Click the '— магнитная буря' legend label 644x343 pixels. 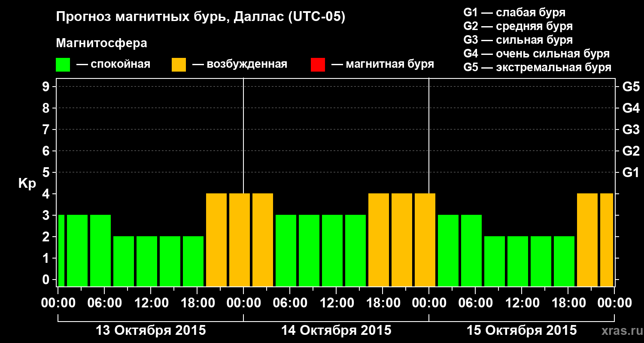pos(383,64)
